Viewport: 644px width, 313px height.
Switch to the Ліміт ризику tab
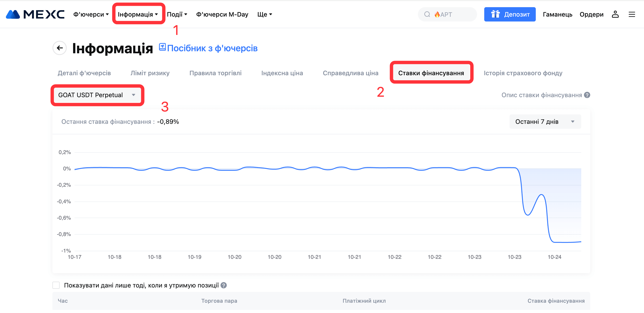click(150, 73)
